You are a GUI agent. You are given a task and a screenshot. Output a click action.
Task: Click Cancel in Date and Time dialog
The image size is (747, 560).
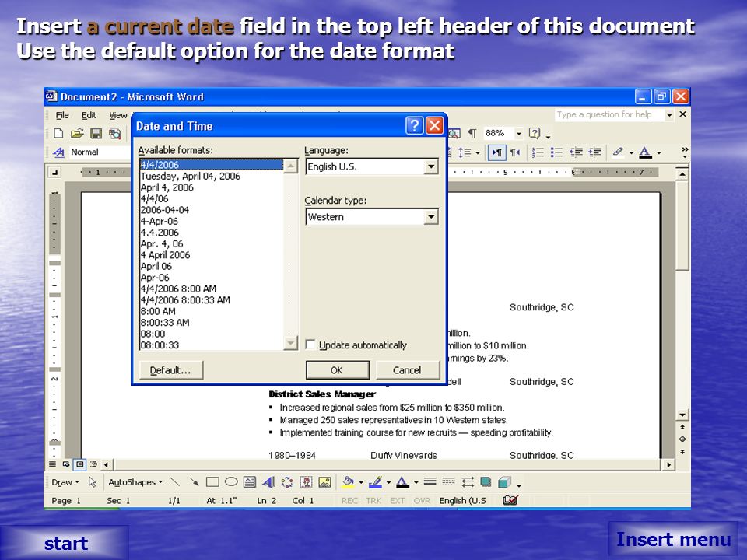click(407, 370)
